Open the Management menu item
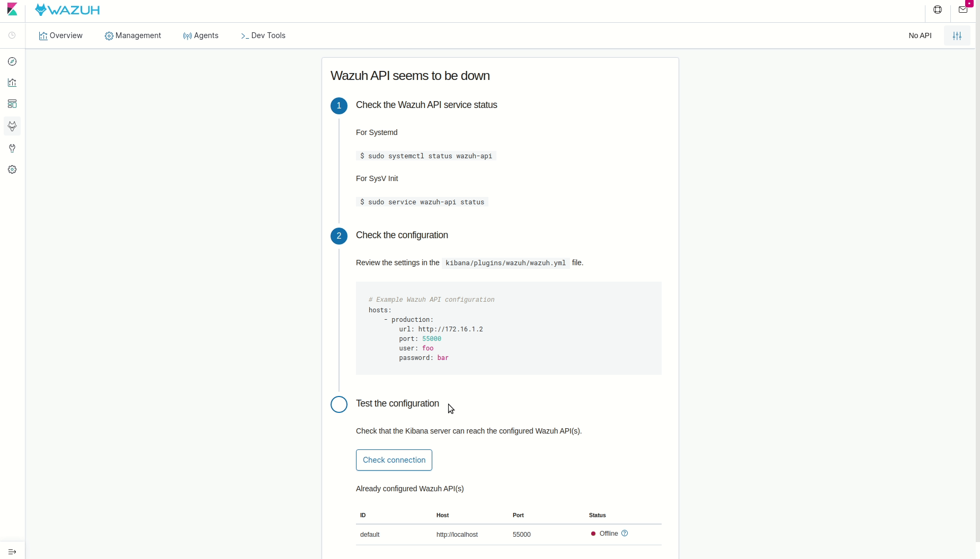Image resolution: width=980 pixels, height=559 pixels. point(133,35)
